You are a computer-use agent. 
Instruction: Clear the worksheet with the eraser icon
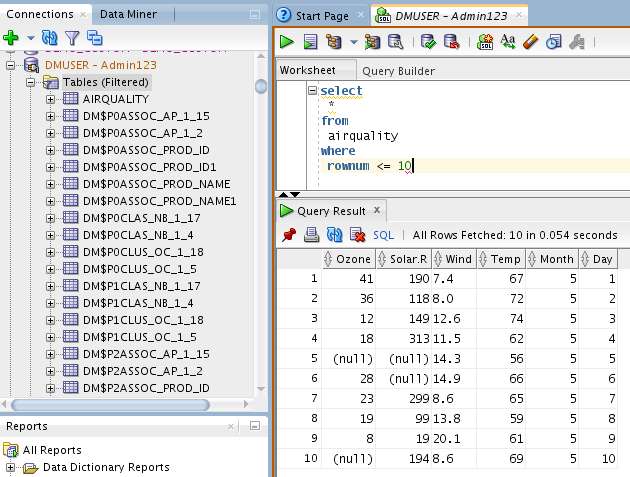(530, 42)
